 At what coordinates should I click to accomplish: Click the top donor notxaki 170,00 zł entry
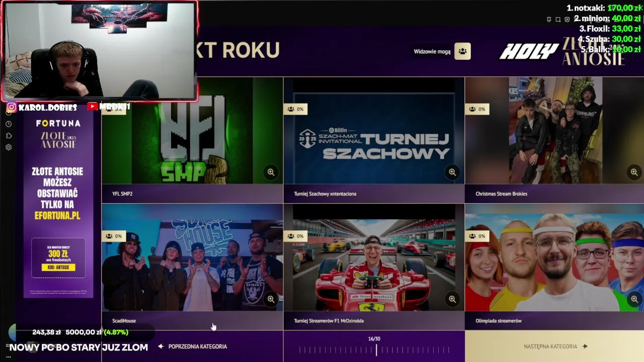click(x=604, y=8)
